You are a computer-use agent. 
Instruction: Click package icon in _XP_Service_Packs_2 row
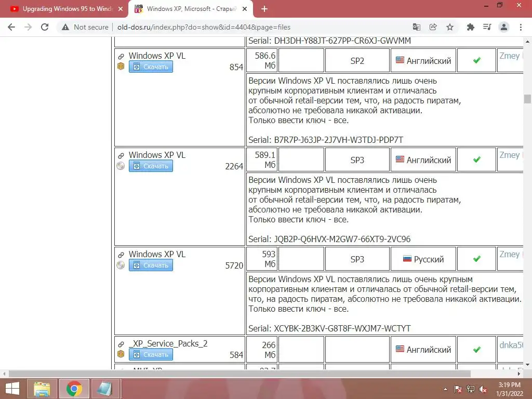121,354
